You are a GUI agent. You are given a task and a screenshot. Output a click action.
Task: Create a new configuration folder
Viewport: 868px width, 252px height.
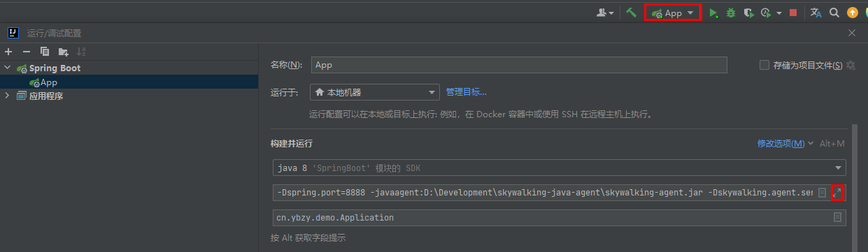63,52
